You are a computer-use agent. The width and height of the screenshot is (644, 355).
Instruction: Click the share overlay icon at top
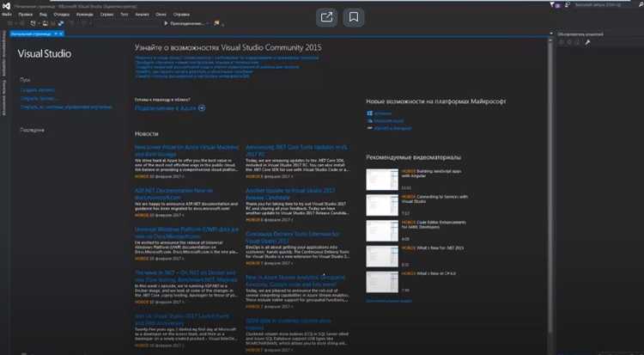(326, 17)
